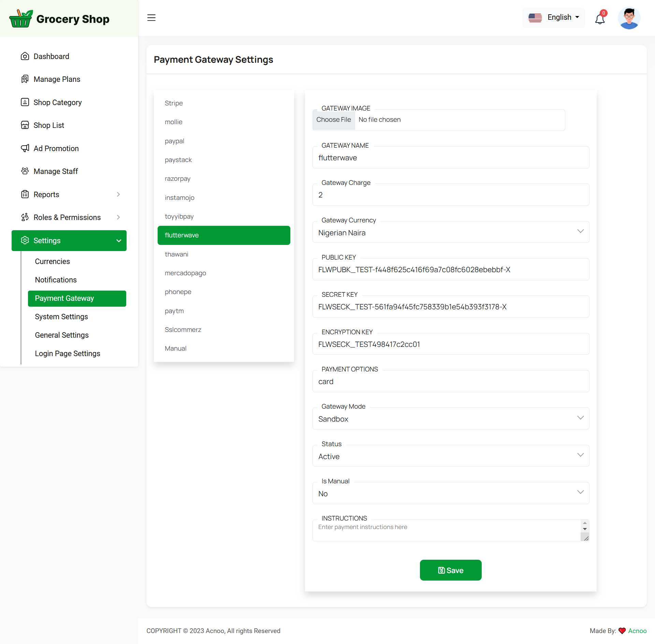Open the notifications bell

[600, 19]
